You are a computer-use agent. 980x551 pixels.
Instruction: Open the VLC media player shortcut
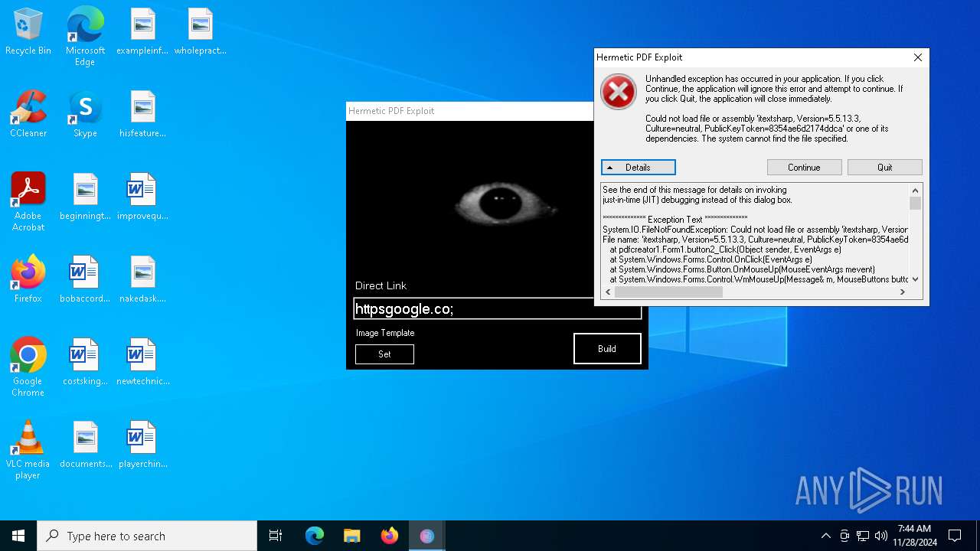28,450
